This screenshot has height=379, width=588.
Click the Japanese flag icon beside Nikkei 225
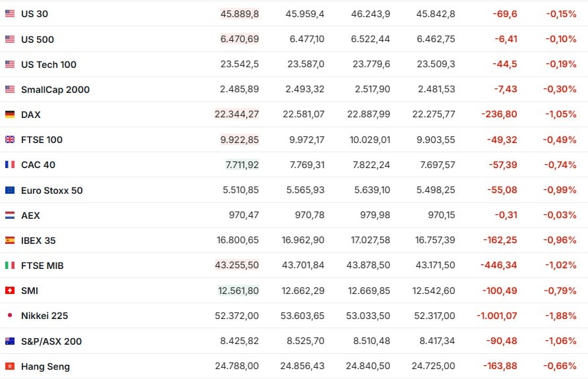[x=10, y=316]
